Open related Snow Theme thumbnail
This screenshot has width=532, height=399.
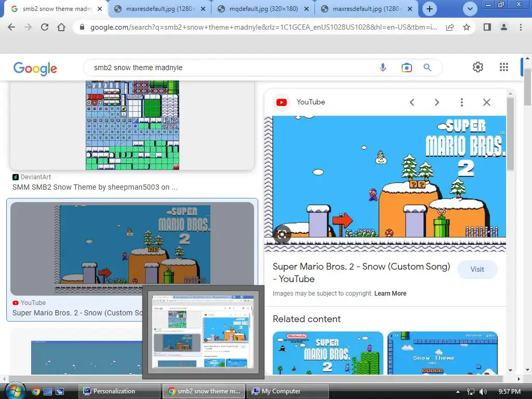click(443, 353)
